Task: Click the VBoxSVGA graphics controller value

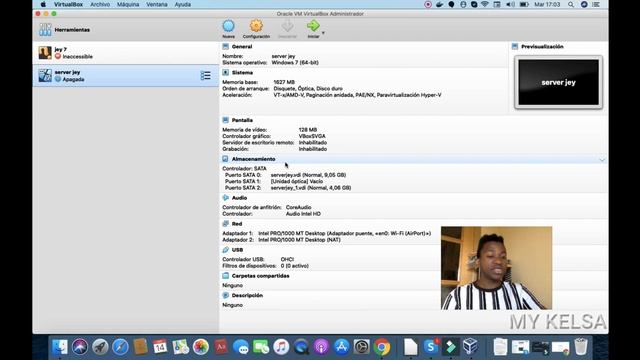Action: pyautogui.click(x=312, y=136)
